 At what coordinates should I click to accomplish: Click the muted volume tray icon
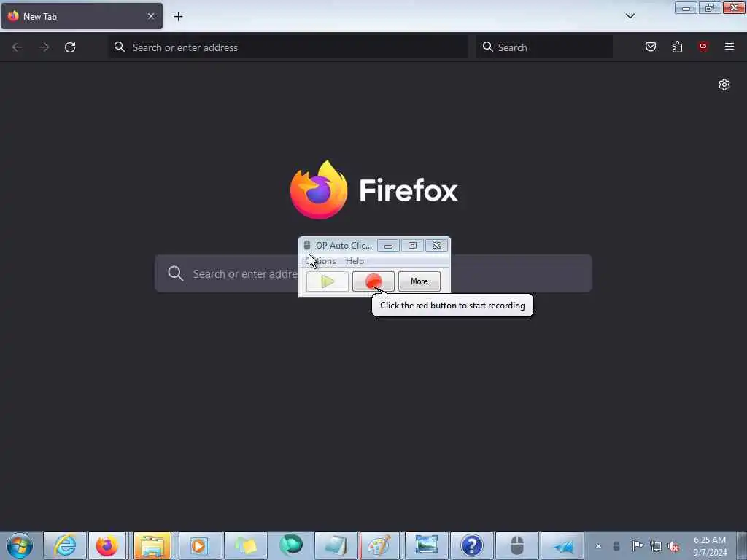pyautogui.click(x=673, y=546)
